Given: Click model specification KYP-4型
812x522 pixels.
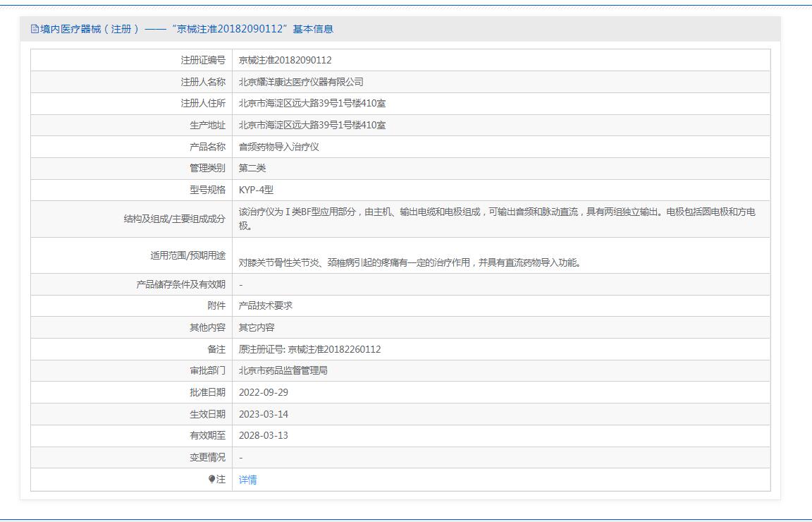Looking at the screenshot, I should [x=255, y=190].
